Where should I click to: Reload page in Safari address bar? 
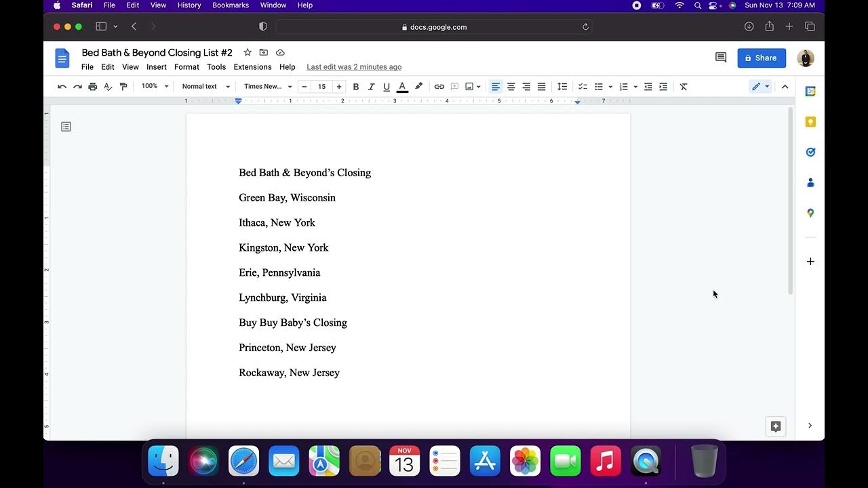click(x=585, y=27)
